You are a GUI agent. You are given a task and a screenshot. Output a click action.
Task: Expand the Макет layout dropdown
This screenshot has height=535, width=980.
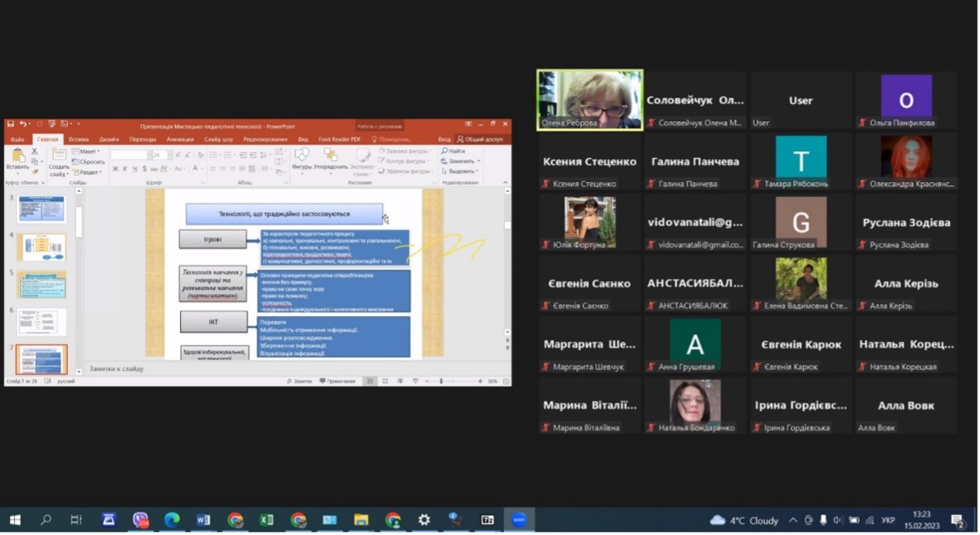pos(87,152)
